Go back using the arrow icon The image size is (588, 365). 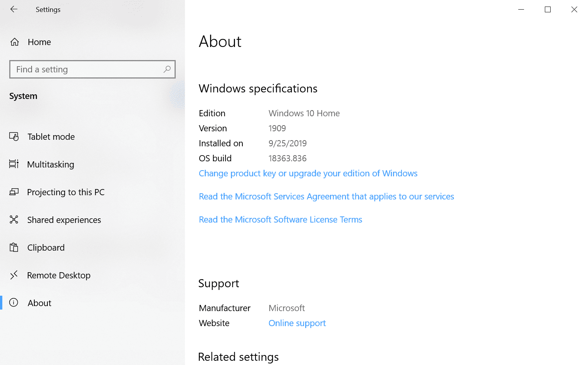(14, 9)
